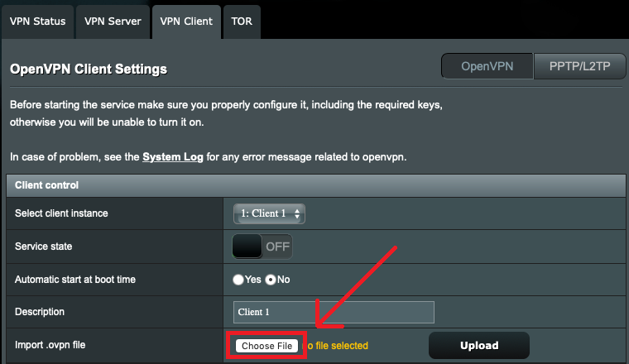Click the OpenVPN Client Settings heading
The width and height of the screenshot is (629, 364).
(89, 69)
